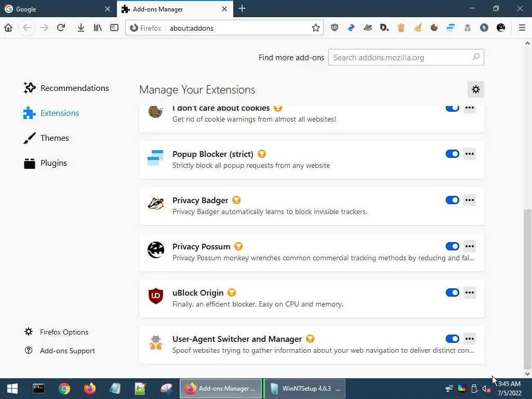The height and width of the screenshot is (399, 532).
Task: Turn off Privacy Possum
Action: [x=453, y=246]
